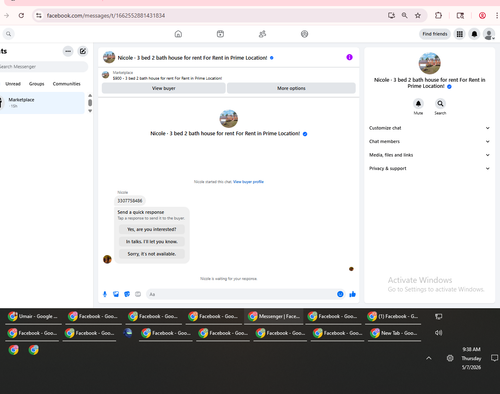
Task: Click phone number message 3307758486
Action: 130,201
